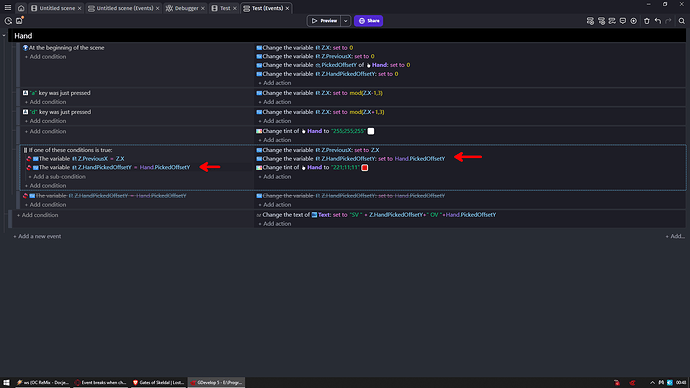Add condition to the Change text event
Viewport: 690px width, 388px height.
[37, 215]
